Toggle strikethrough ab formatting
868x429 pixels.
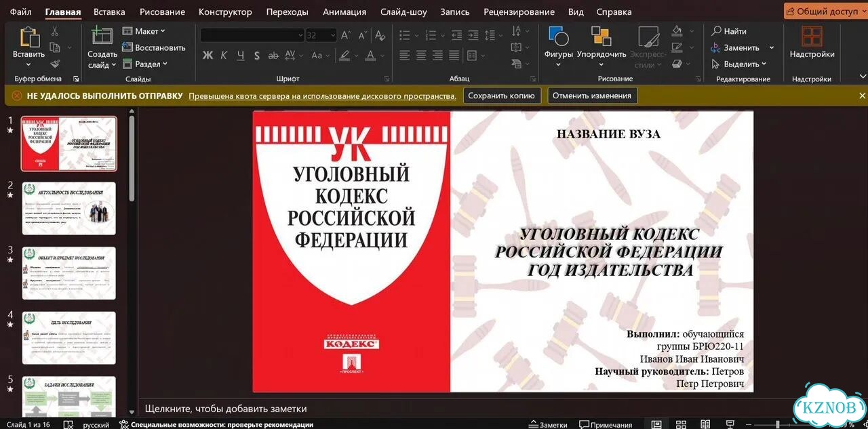click(x=273, y=56)
